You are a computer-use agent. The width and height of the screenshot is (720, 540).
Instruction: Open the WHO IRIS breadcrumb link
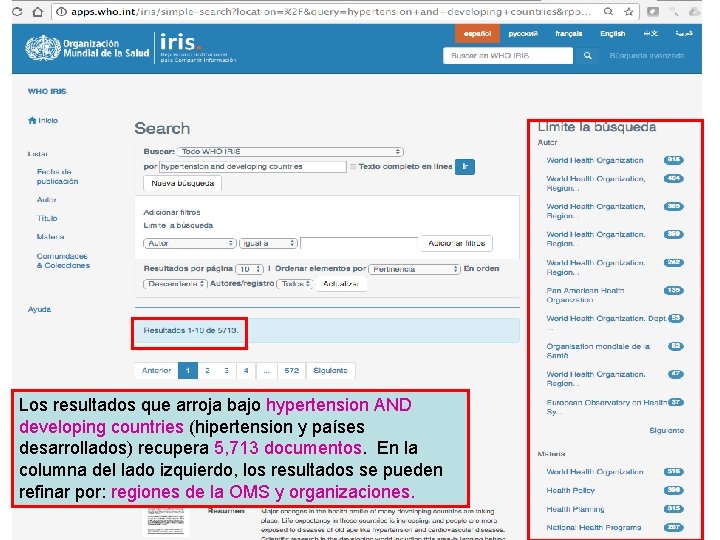click(47, 91)
